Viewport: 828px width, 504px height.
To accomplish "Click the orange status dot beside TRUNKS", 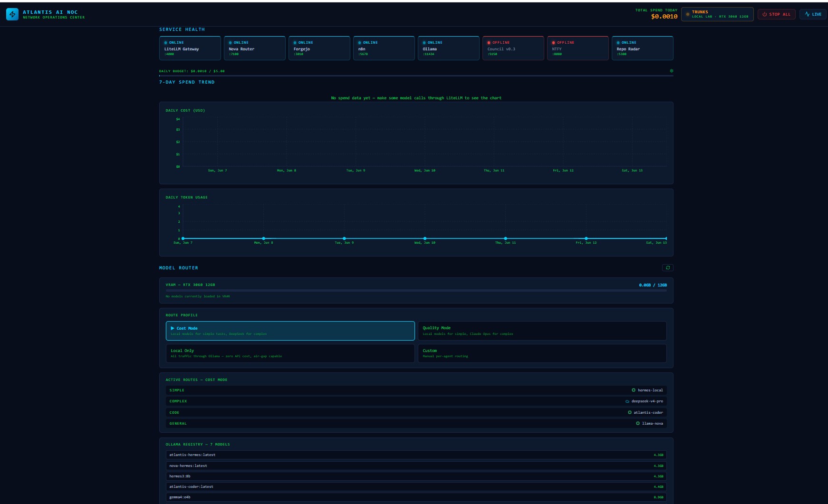I will [x=687, y=14].
